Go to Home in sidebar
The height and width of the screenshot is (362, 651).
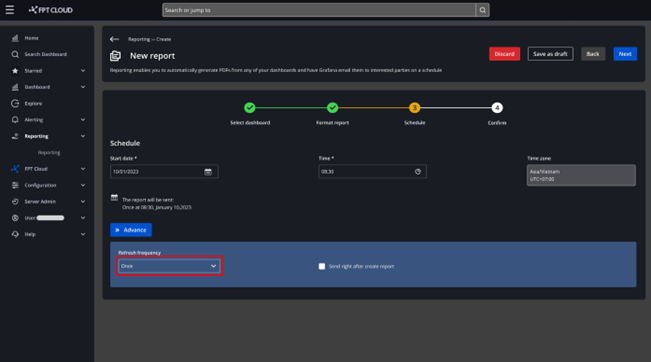pyautogui.click(x=32, y=38)
